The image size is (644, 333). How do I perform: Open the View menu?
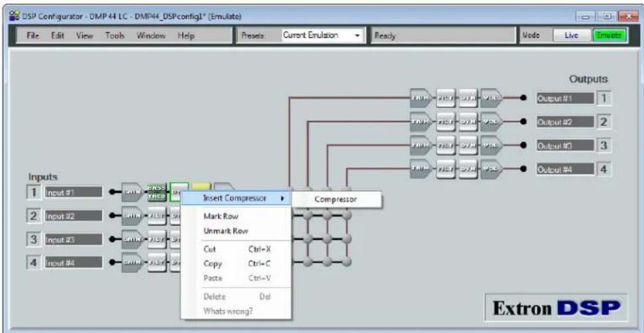(84, 36)
